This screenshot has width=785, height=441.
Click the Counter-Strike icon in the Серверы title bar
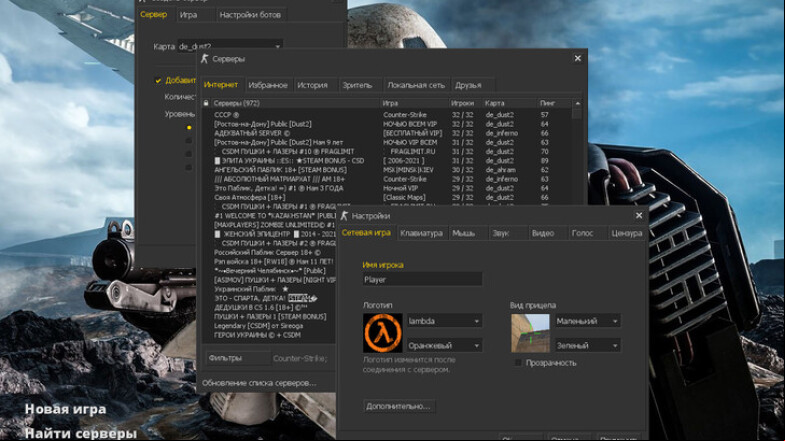204,59
